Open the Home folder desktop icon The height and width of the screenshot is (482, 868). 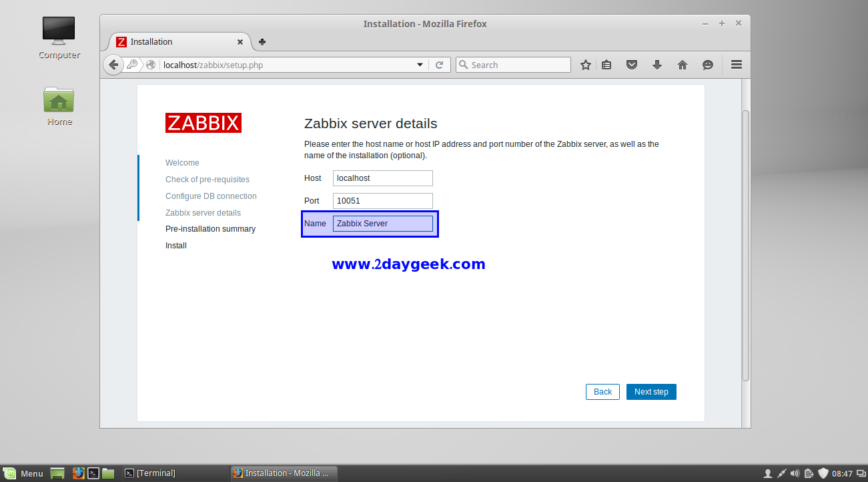[59, 105]
